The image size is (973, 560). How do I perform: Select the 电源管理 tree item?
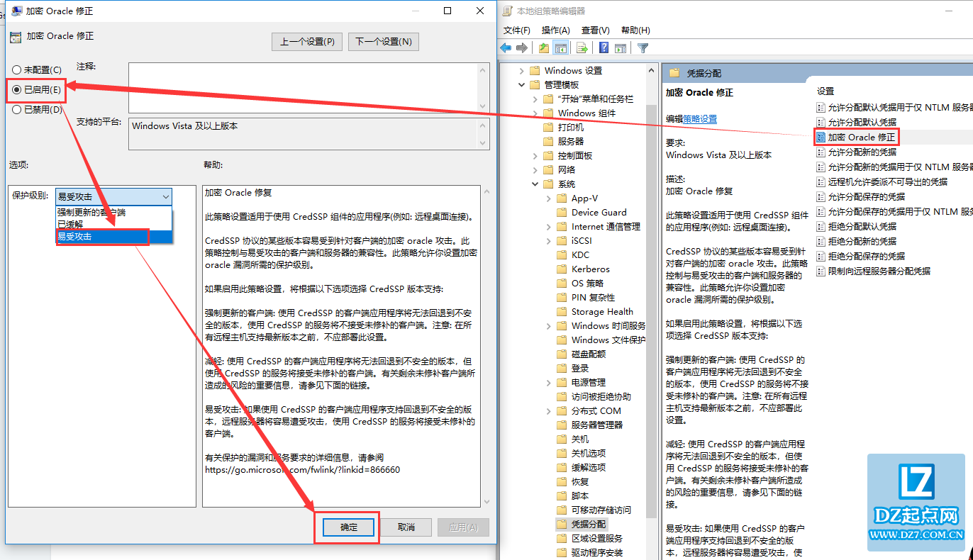pos(589,382)
